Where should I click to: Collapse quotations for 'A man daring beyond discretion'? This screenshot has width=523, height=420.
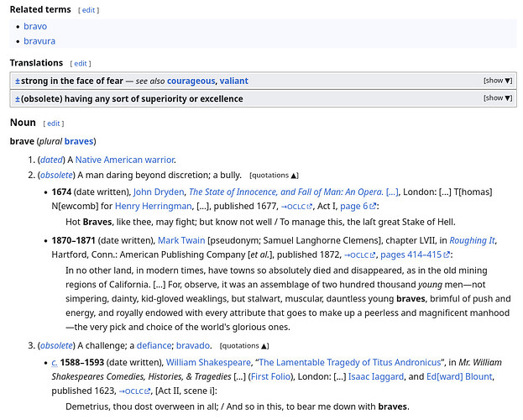coord(273,176)
